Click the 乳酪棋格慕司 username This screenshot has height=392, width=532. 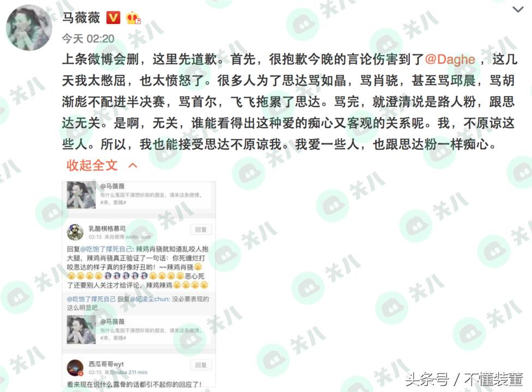coord(107,228)
